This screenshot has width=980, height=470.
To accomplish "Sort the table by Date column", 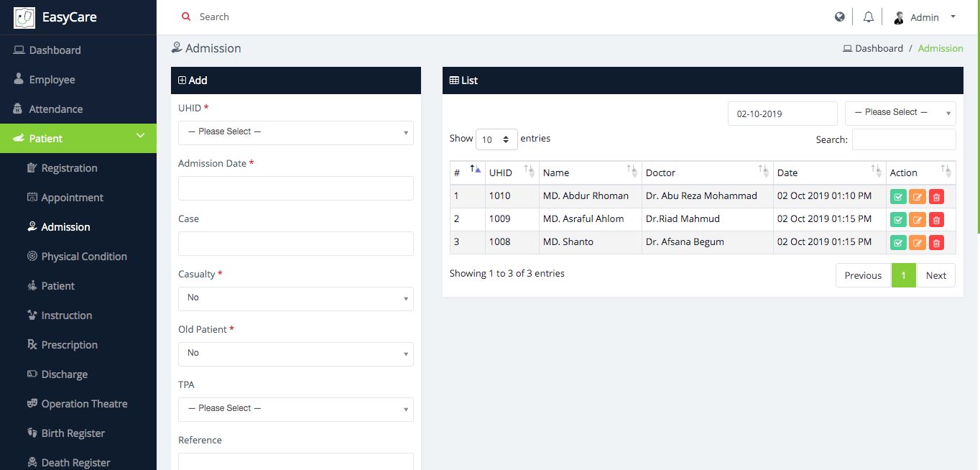I will [x=830, y=172].
